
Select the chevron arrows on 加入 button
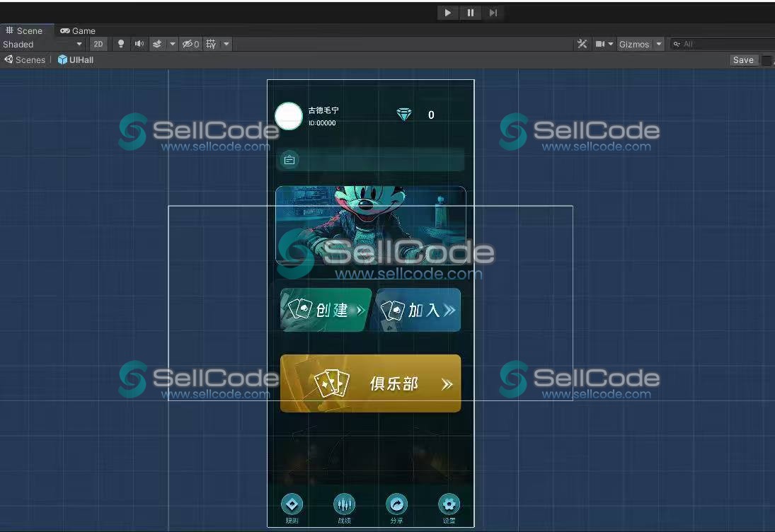coord(449,310)
